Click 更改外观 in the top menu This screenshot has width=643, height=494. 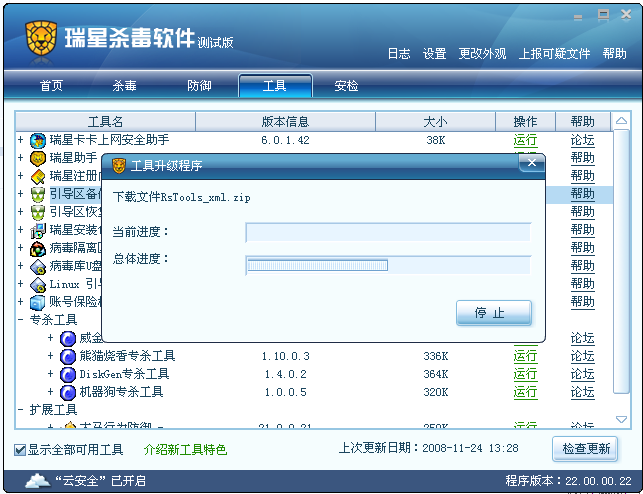[482, 54]
